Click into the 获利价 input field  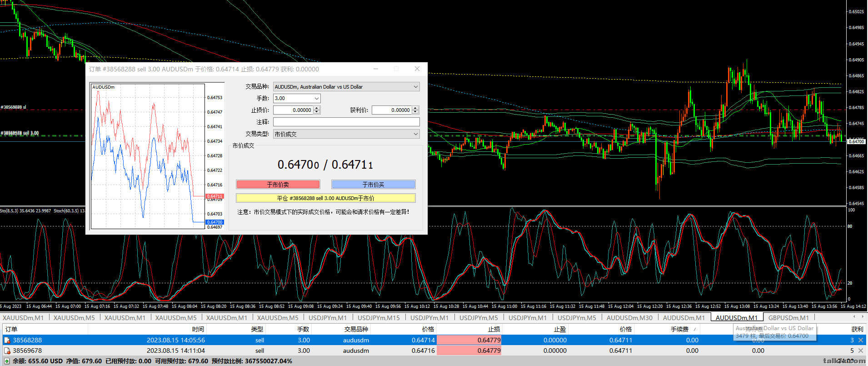392,110
